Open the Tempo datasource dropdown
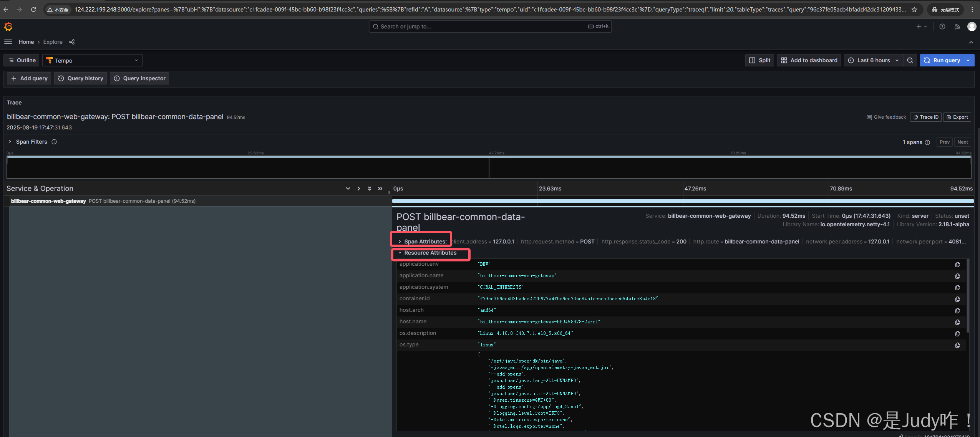This screenshot has width=980, height=437. click(92, 60)
